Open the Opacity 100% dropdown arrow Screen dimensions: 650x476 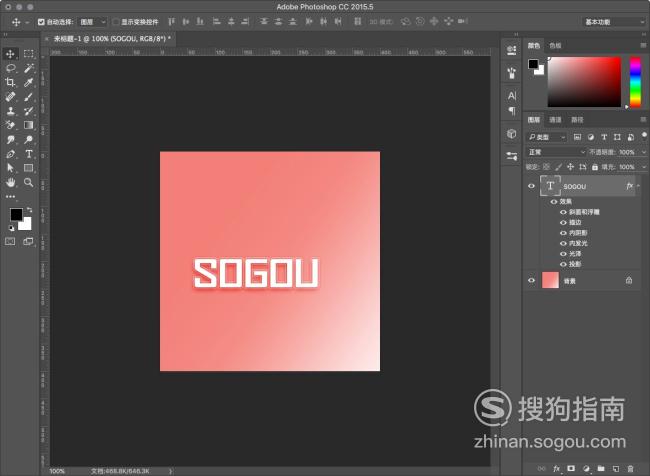pos(643,152)
